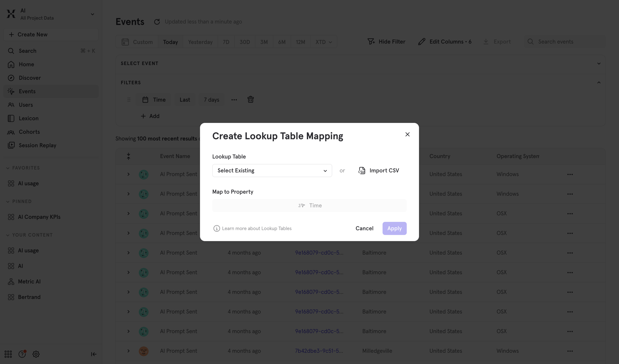This screenshot has height=364, width=619.
Task: Select the Custom date range tab
Action: click(x=137, y=42)
